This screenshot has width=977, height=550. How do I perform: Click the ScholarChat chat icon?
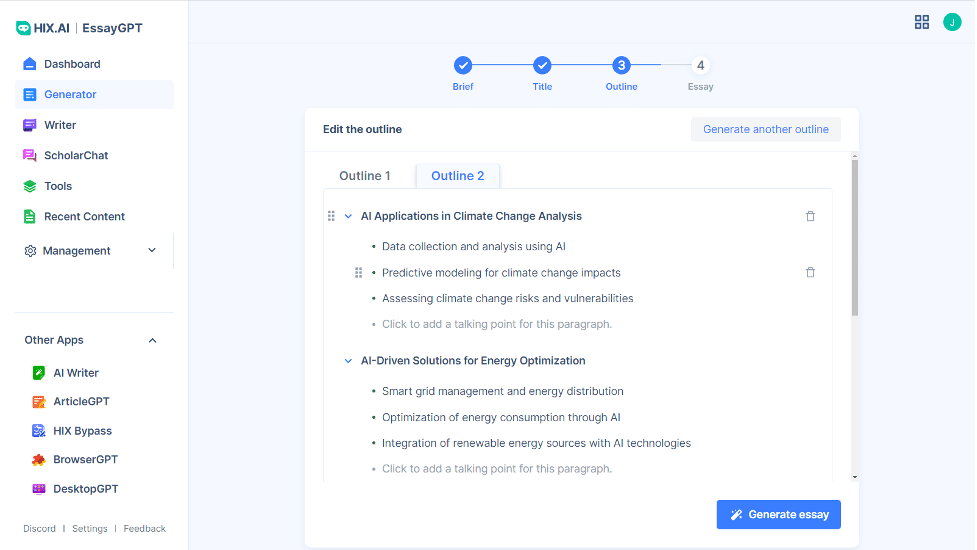pos(29,156)
